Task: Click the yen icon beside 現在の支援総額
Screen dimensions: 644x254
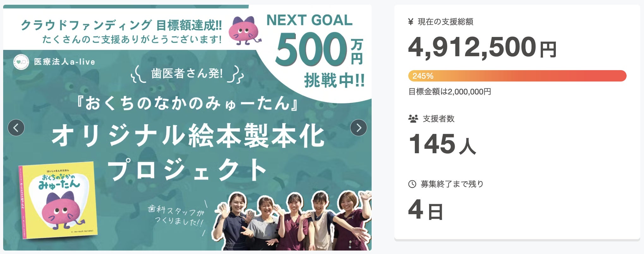Action: pos(411,22)
